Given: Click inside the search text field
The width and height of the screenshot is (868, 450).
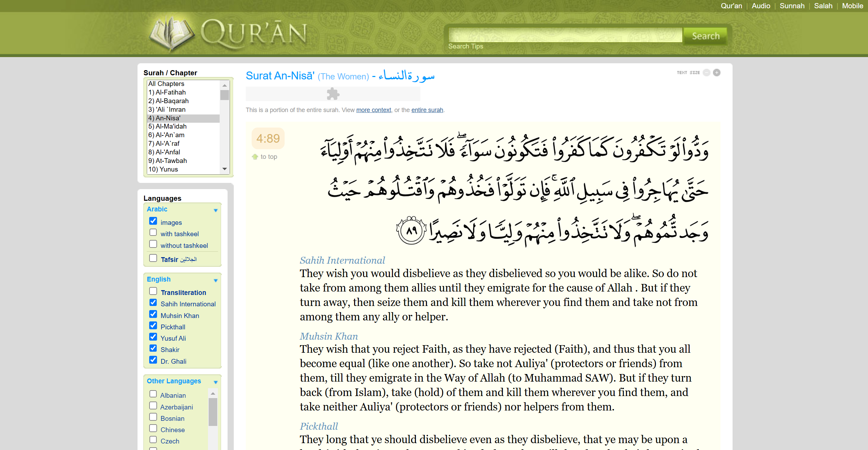Looking at the screenshot, I should click(565, 35).
